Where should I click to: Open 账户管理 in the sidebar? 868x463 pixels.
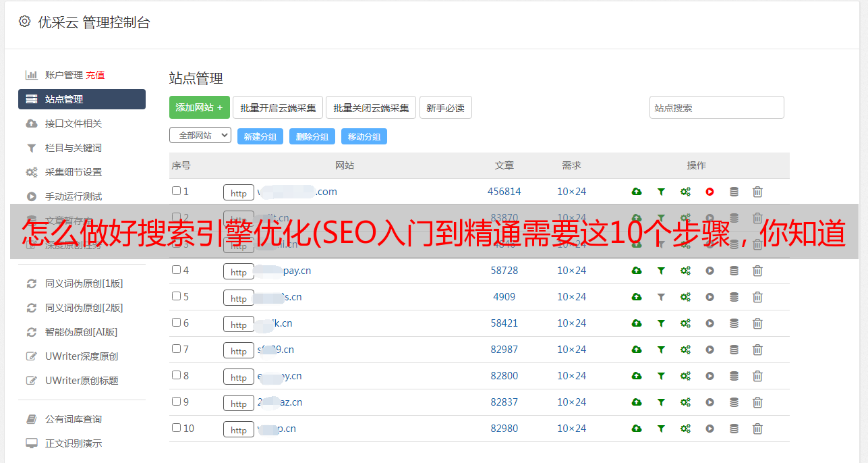[64, 75]
